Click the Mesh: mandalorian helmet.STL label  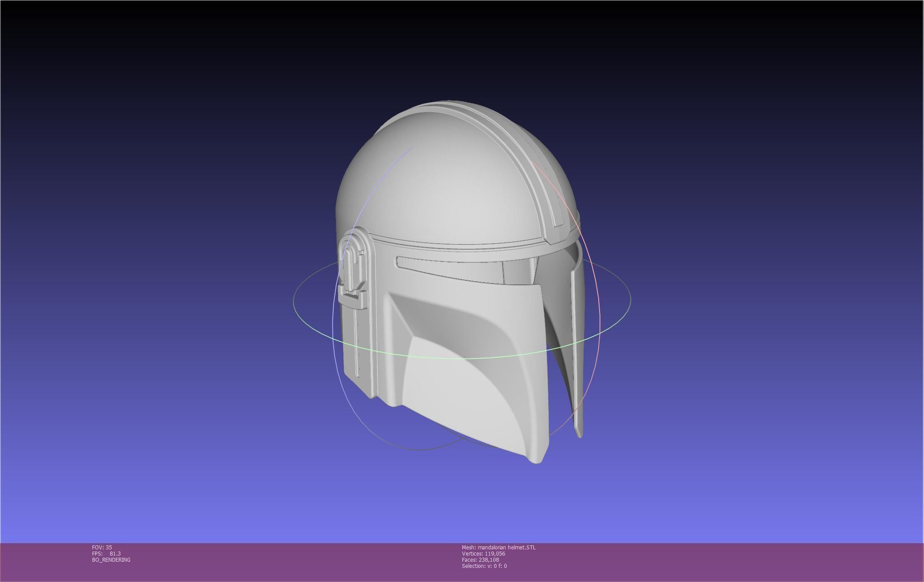click(x=499, y=547)
